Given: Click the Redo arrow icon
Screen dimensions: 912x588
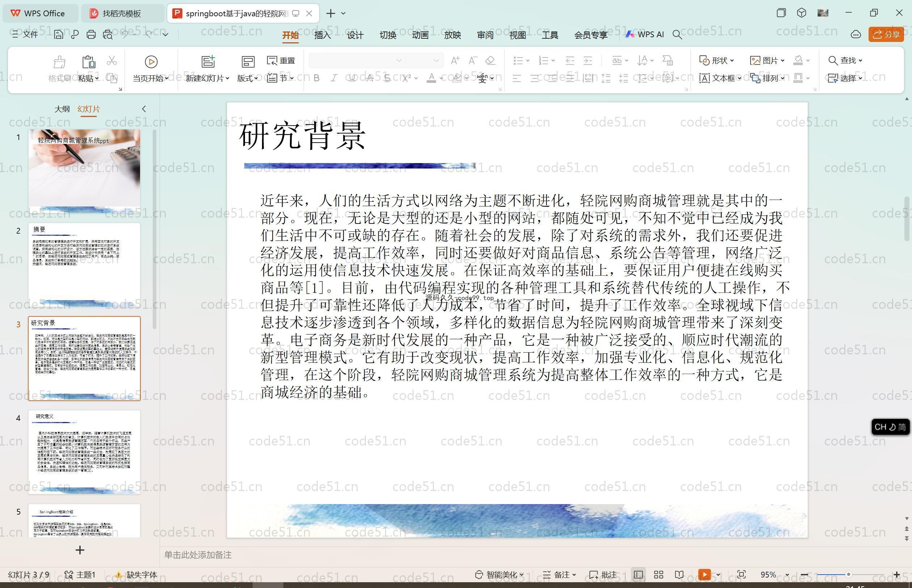Looking at the screenshot, I should [149, 34].
